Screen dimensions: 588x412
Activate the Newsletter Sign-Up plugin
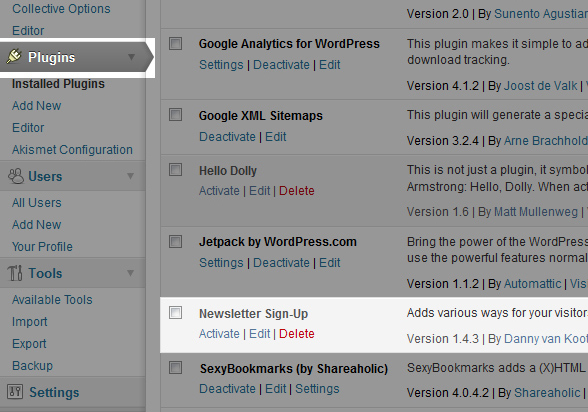click(x=219, y=334)
